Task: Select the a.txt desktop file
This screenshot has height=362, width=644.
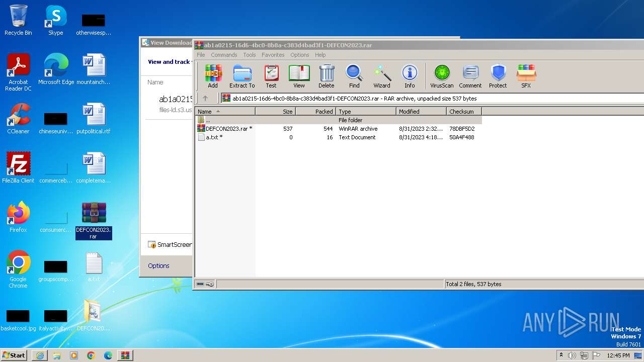Action: [x=94, y=267]
